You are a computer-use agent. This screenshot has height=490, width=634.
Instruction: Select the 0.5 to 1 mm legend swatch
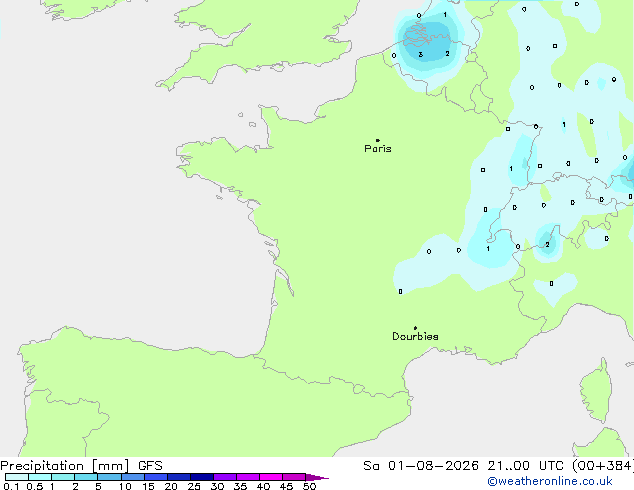[40, 477]
